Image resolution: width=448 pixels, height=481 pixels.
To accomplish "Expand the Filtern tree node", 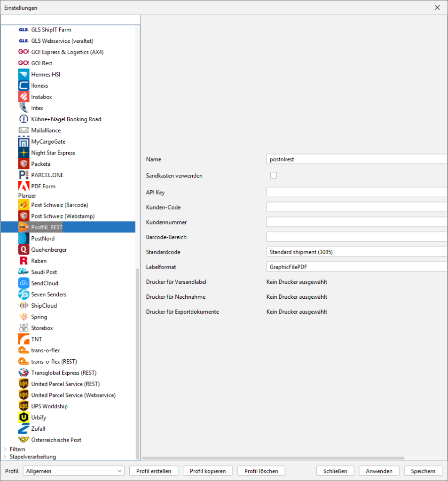I will 5,449.
